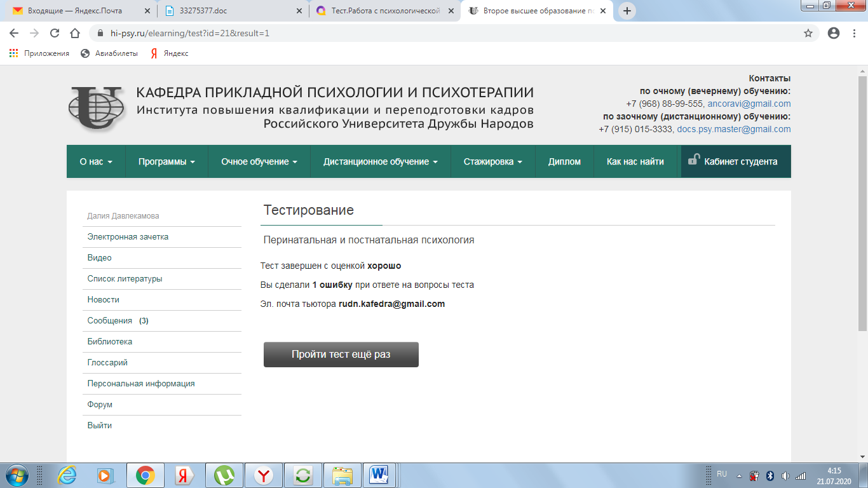The image size is (868, 488).
Task: Click the 'Сообщения (3)' sidebar link
Action: (118, 321)
